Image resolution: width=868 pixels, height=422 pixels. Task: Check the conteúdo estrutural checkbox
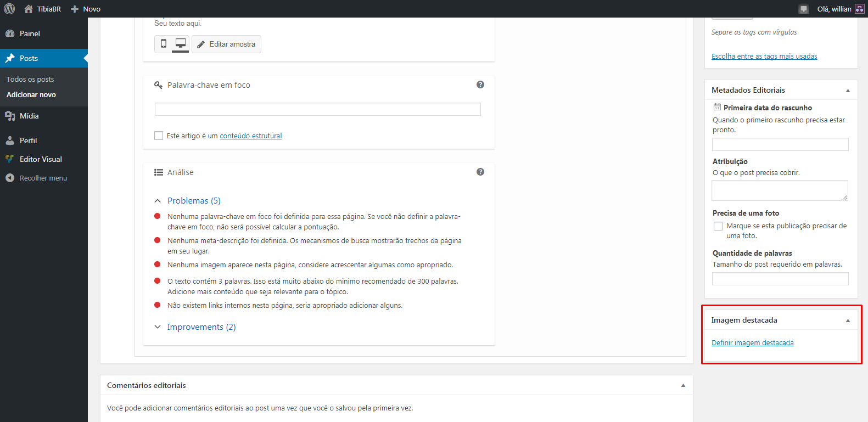point(159,136)
